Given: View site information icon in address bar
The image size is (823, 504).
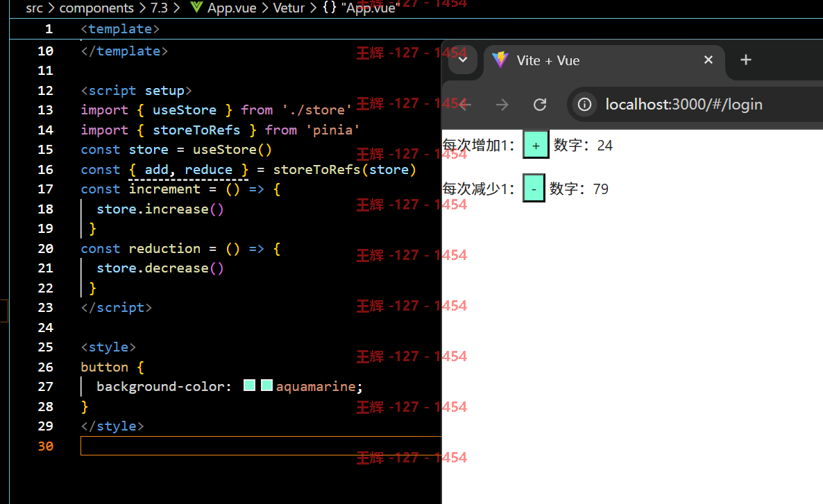Looking at the screenshot, I should (584, 105).
